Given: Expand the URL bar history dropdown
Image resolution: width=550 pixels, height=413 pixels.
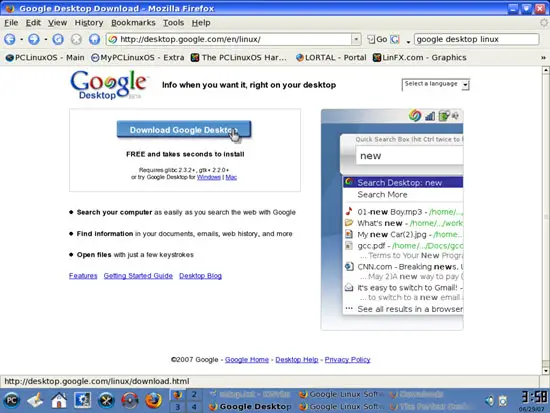Looking at the screenshot, I should 356,39.
